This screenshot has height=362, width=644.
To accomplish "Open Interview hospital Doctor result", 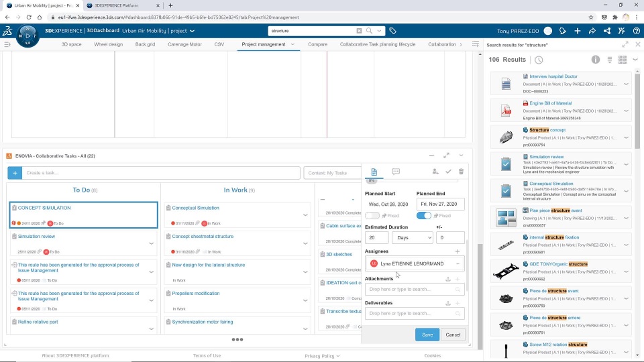I will click(x=553, y=76).
